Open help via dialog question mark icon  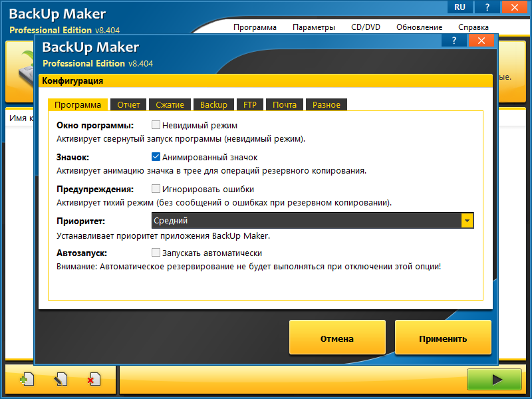[454, 41]
